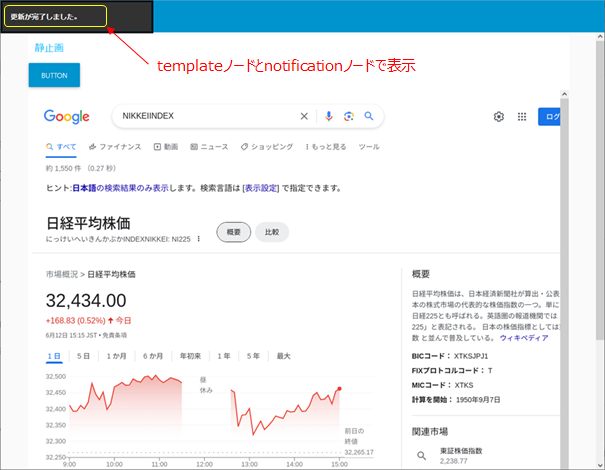Start voice search with microphone icon
The height and width of the screenshot is (470, 605).
(x=329, y=116)
